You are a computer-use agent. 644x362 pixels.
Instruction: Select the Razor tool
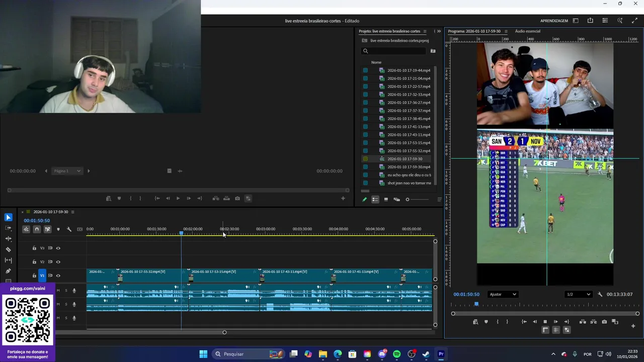[x=8, y=249]
